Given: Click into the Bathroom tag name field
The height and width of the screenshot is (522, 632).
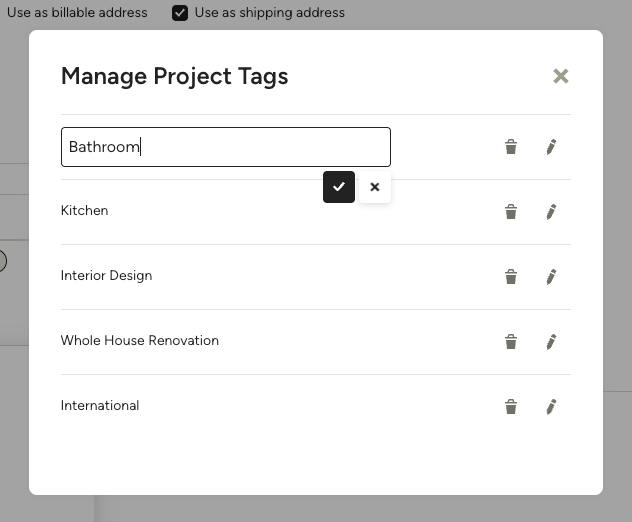Looking at the screenshot, I should tap(226, 147).
